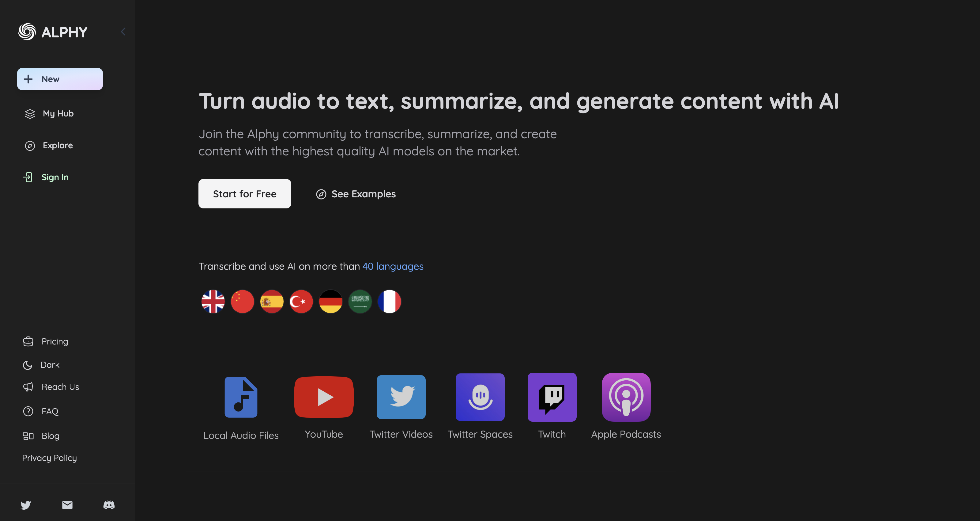This screenshot has width=980, height=521.
Task: Click the compass icon beside Explore
Action: click(30, 146)
